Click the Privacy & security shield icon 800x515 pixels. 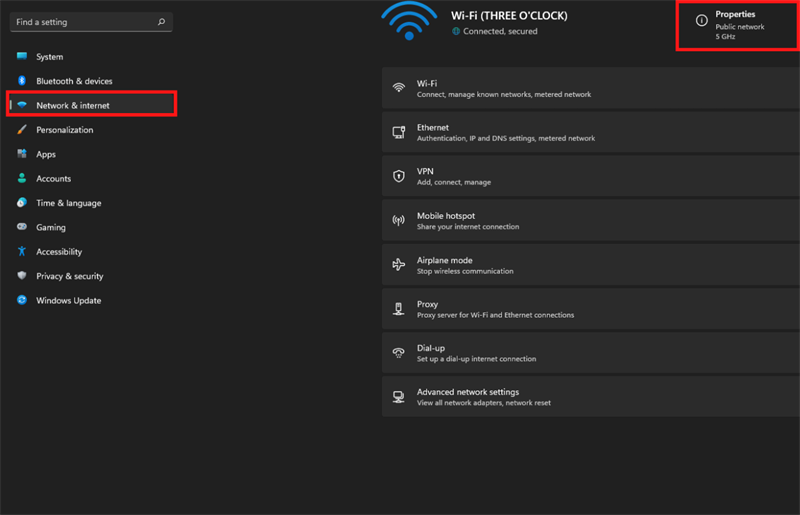tap(22, 276)
